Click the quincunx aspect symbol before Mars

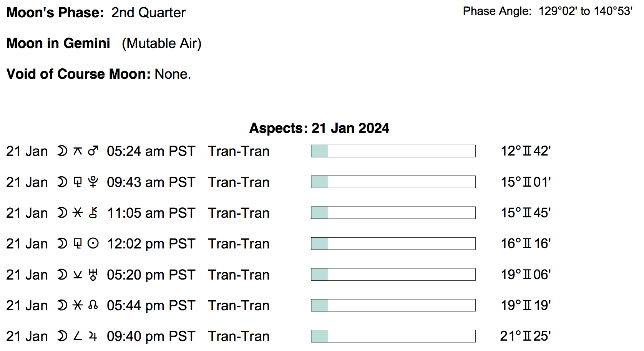pyautogui.click(x=78, y=151)
